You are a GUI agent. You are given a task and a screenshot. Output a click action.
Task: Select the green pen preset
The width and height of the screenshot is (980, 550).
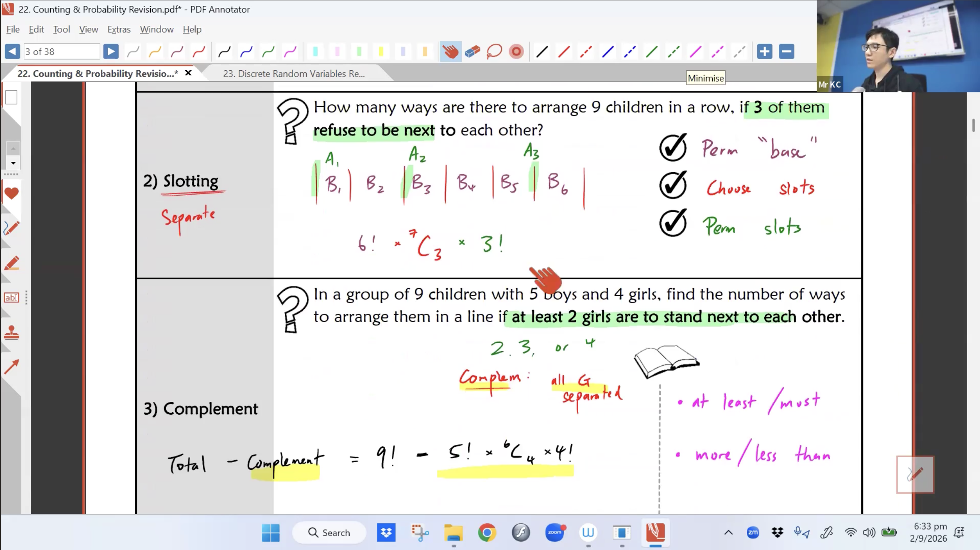[269, 52]
